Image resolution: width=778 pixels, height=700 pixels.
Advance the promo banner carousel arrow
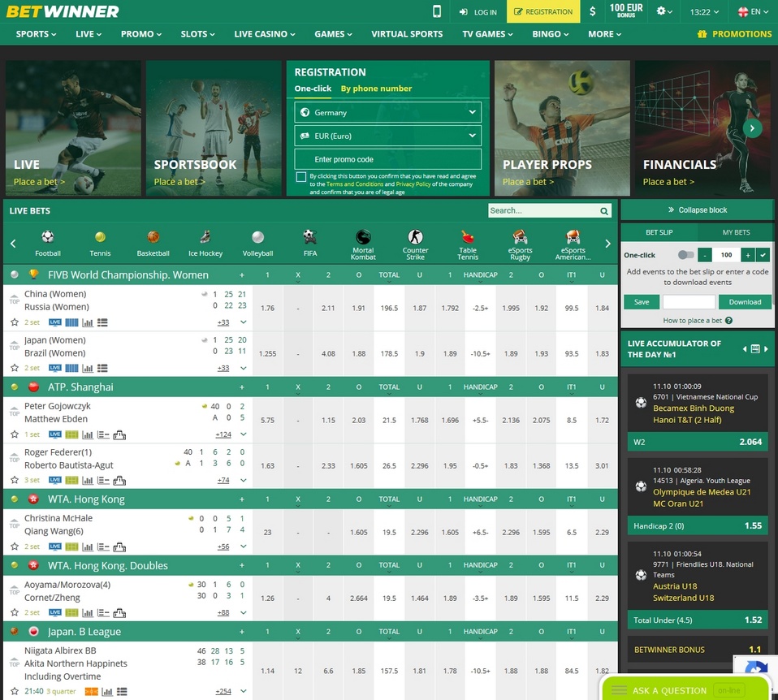pos(752,128)
